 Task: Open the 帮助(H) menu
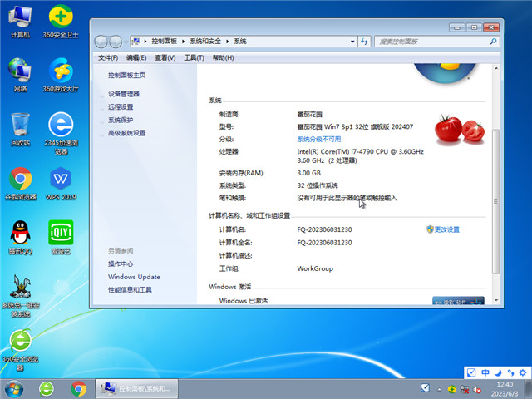point(224,57)
